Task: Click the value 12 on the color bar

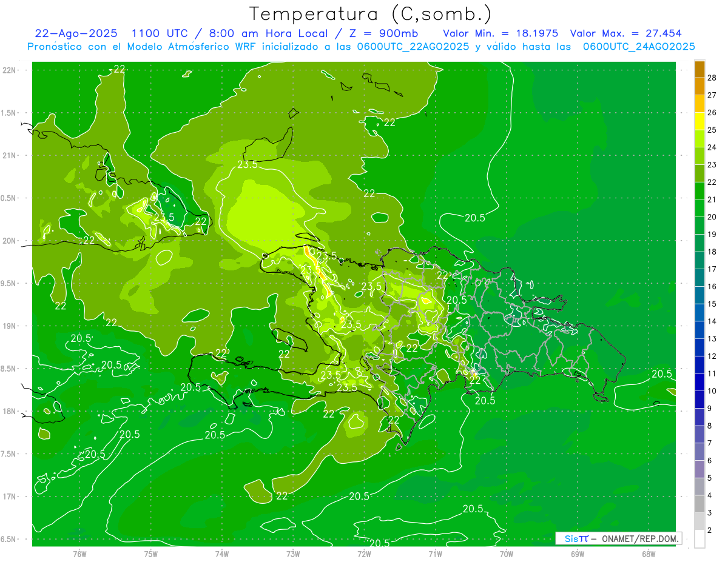Action: pyautogui.click(x=712, y=356)
